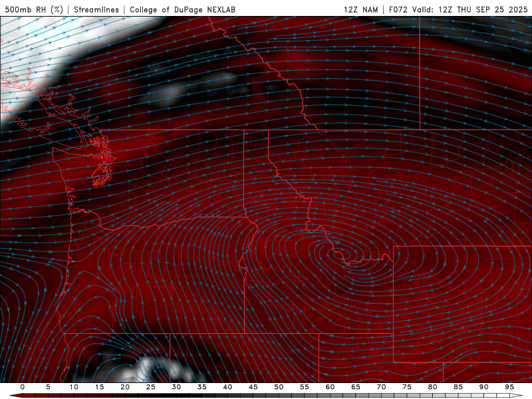Click the '15' colorbar scale label
This screenshot has height=399, width=532.
tap(99, 387)
